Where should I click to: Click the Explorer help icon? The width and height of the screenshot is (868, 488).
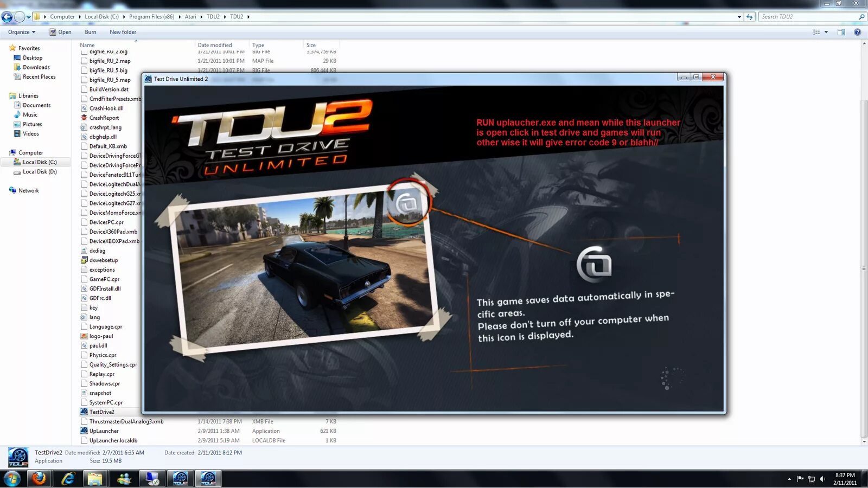tap(858, 32)
